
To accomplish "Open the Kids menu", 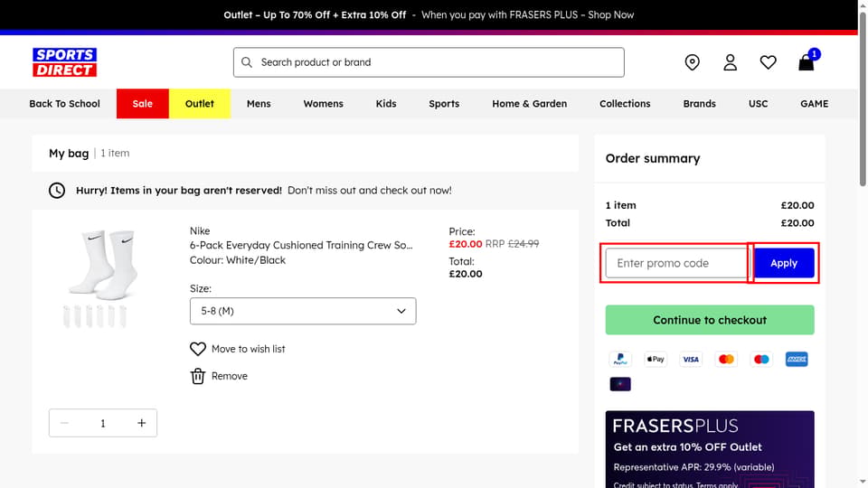I will click(x=386, y=103).
